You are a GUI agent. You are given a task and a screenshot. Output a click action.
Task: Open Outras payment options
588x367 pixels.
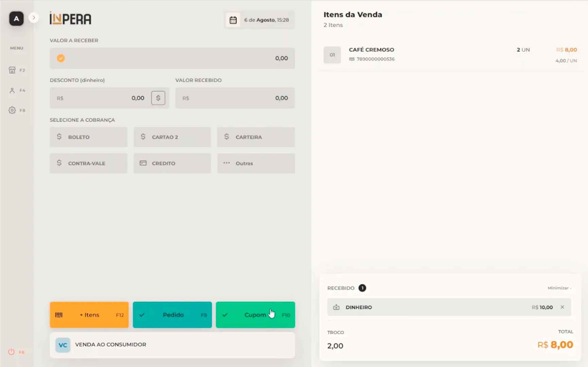pyautogui.click(x=256, y=163)
